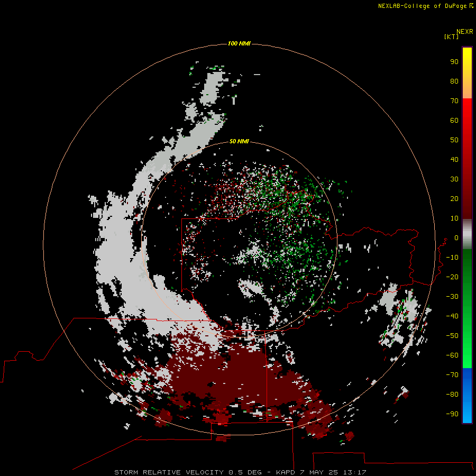Click the blue bottom segment of the color bar
The width and height of the screenshot is (476, 476).
(x=467, y=395)
